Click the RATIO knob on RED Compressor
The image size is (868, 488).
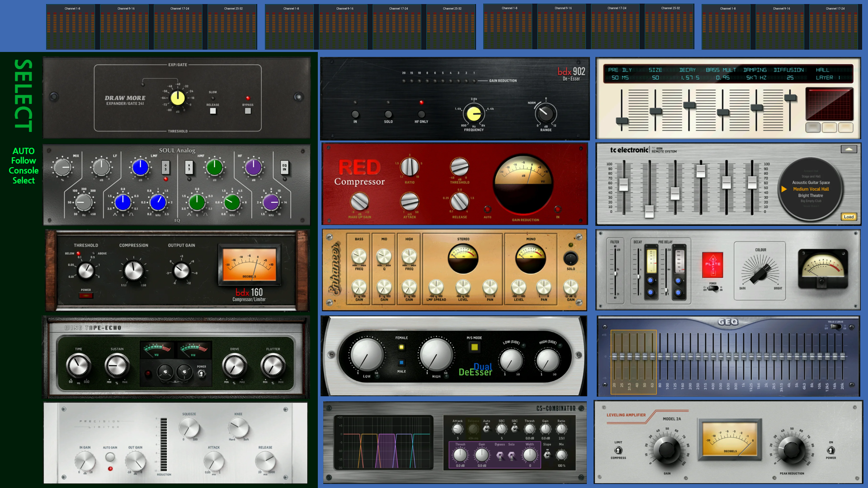tap(410, 167)
